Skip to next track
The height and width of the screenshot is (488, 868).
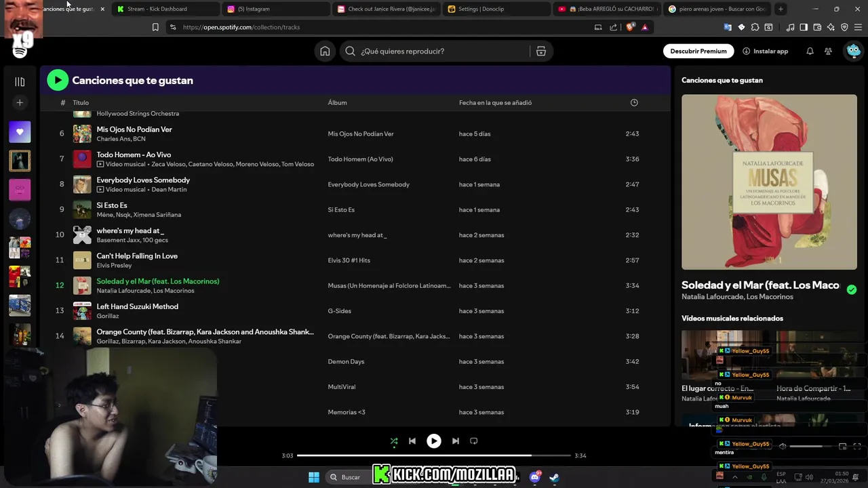pyautogui.click(x=456, y=441)
